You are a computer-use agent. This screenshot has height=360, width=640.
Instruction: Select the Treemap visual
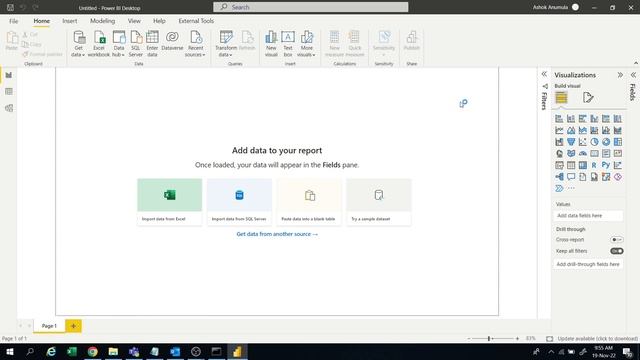pyautogui.click(x=618, y=142)
